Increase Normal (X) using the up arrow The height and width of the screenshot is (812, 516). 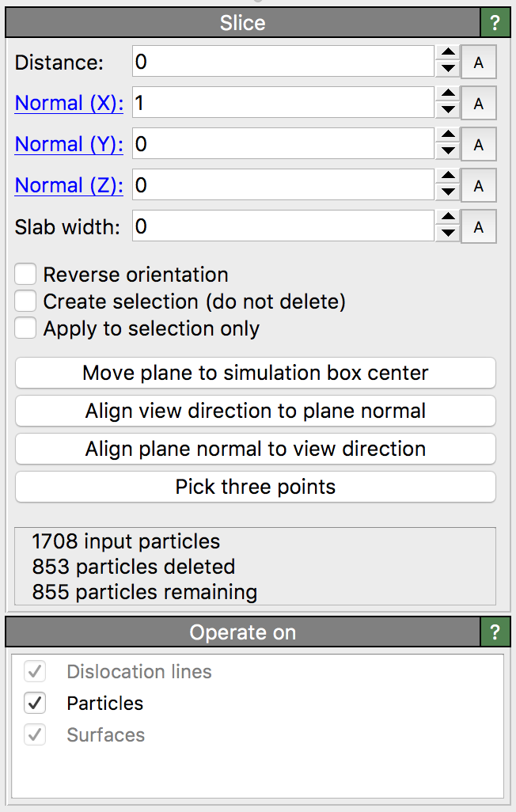point(448,96)
